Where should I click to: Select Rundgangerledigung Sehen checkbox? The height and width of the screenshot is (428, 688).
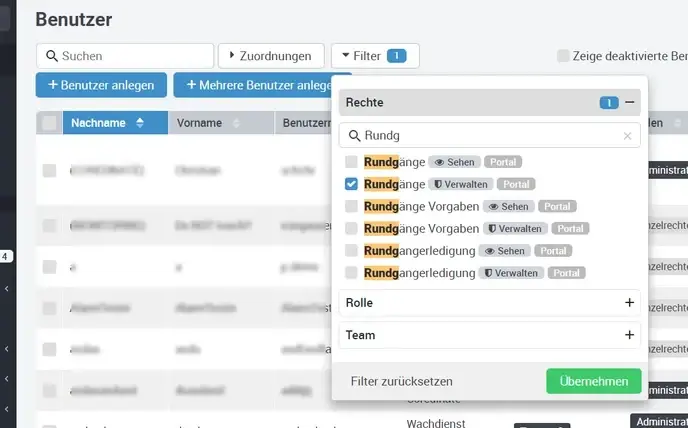(351, 250)
